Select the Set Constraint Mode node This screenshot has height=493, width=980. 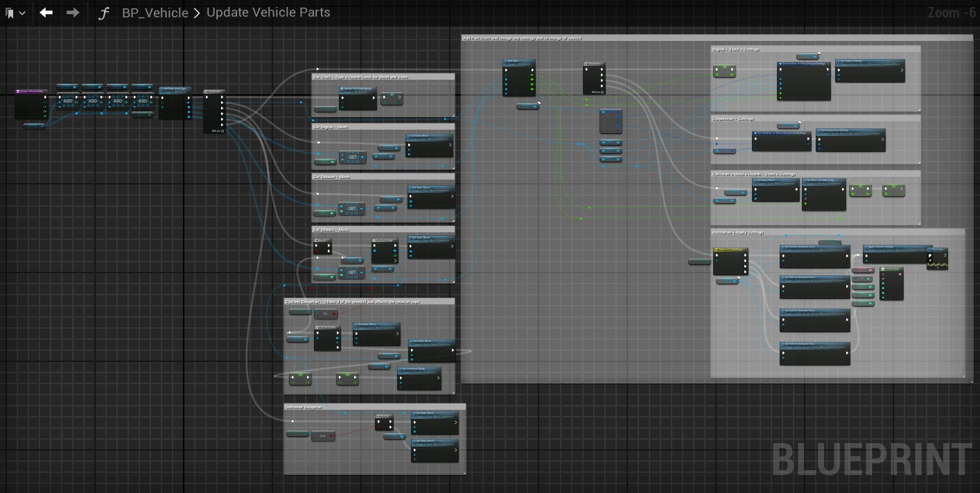pyautogui.click(x=419, y=379)
